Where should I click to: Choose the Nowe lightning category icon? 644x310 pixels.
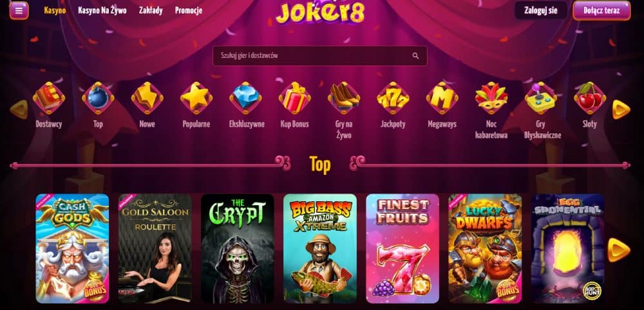[147, 98]
